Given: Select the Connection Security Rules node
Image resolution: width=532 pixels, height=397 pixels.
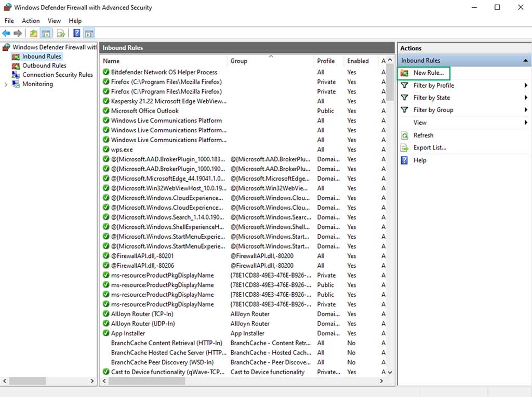Looking at the screenshot, I should (x=57, y=75).
